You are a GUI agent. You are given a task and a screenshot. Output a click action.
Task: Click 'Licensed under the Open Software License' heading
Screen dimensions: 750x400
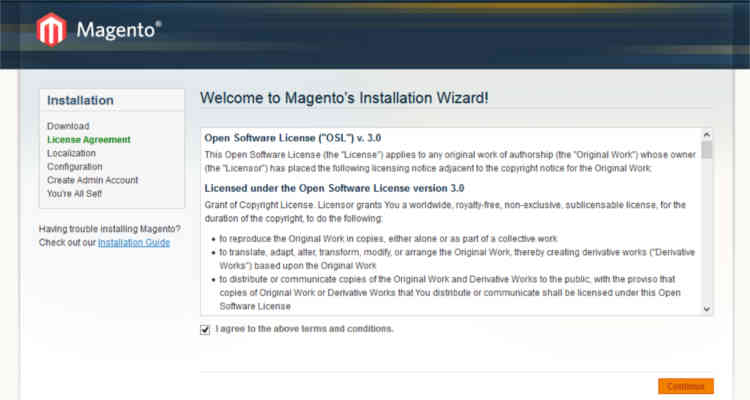click(334, 188)
